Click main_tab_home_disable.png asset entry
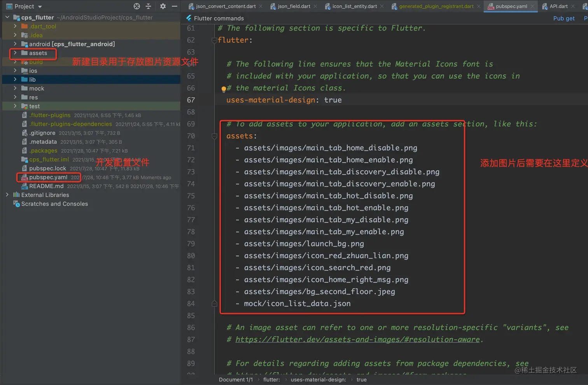 click(x=331, y=148)
